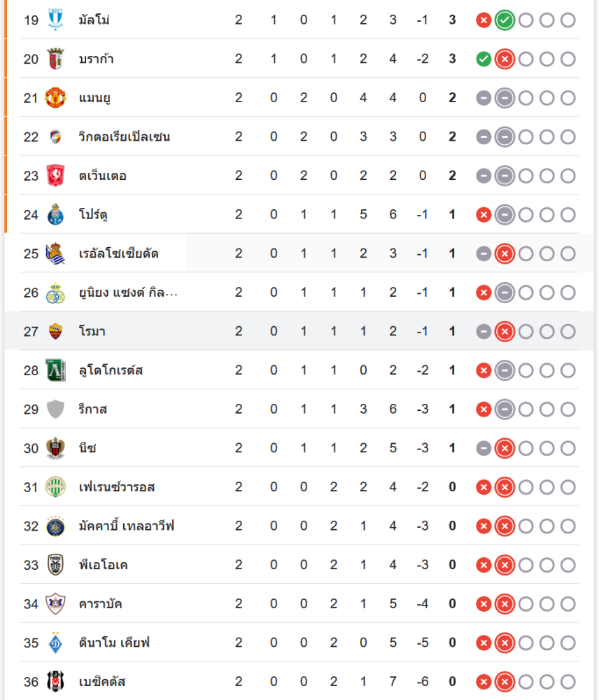
Task: Click the Nice club crest in row 30
Action: pos(55,448)
